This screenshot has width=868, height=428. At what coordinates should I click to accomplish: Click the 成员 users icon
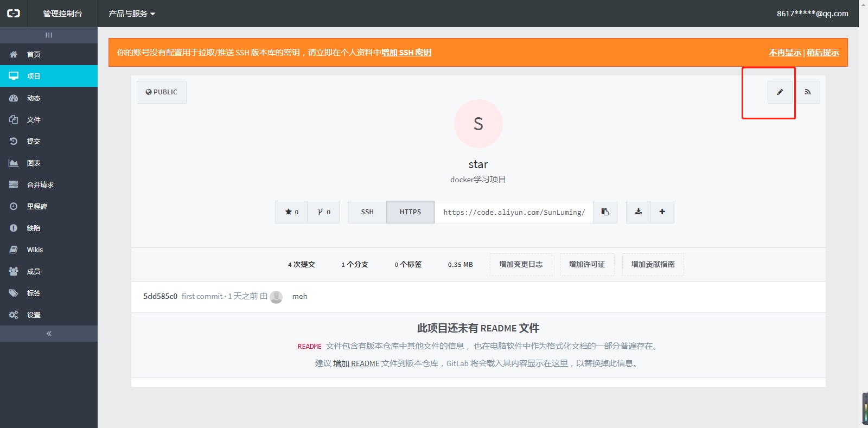pos(14,271)
